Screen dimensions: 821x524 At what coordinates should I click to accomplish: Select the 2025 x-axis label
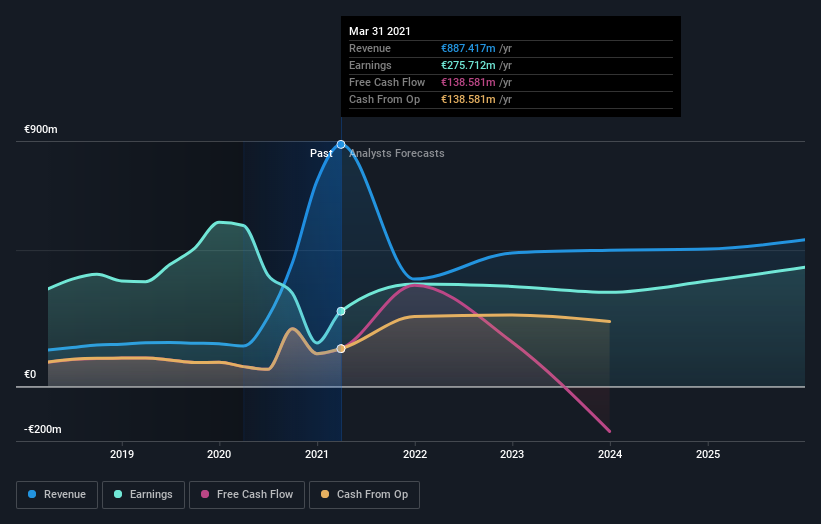point(708,454)
